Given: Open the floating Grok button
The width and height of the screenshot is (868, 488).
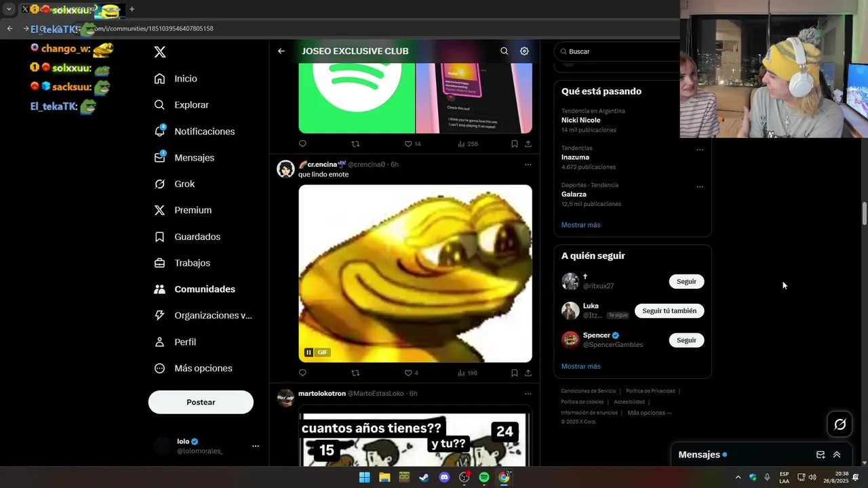Looking at the screenshot, I should click(840, 424).
